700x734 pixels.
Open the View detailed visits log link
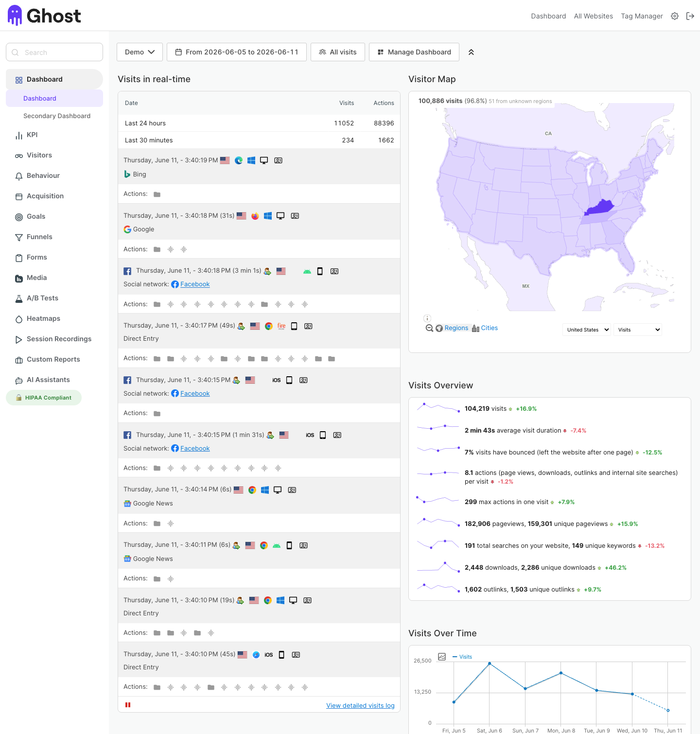[360, 705]
